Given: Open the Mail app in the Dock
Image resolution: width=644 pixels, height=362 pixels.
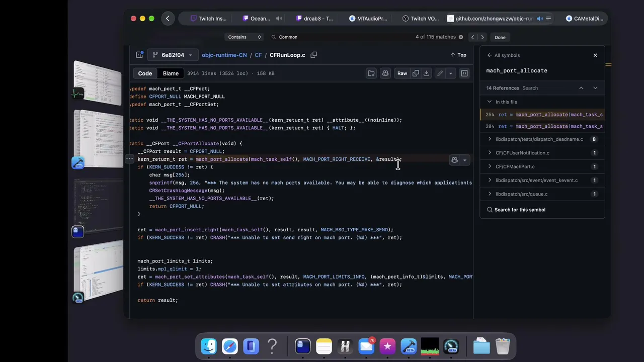Looking at the screenshot, I should pos(366,346).
